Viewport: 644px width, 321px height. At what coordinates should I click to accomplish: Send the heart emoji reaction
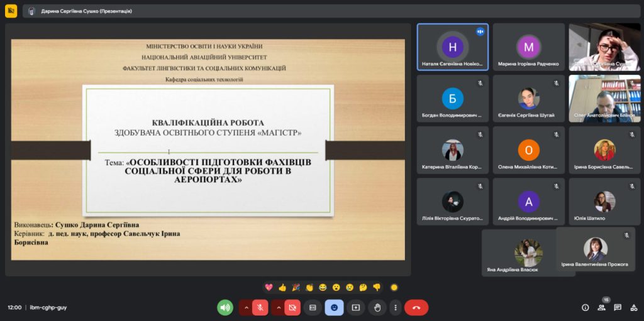(269, 287)
